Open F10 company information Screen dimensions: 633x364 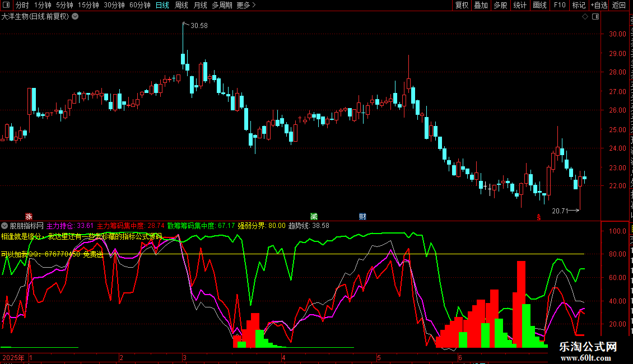click(x=560, y=5)
